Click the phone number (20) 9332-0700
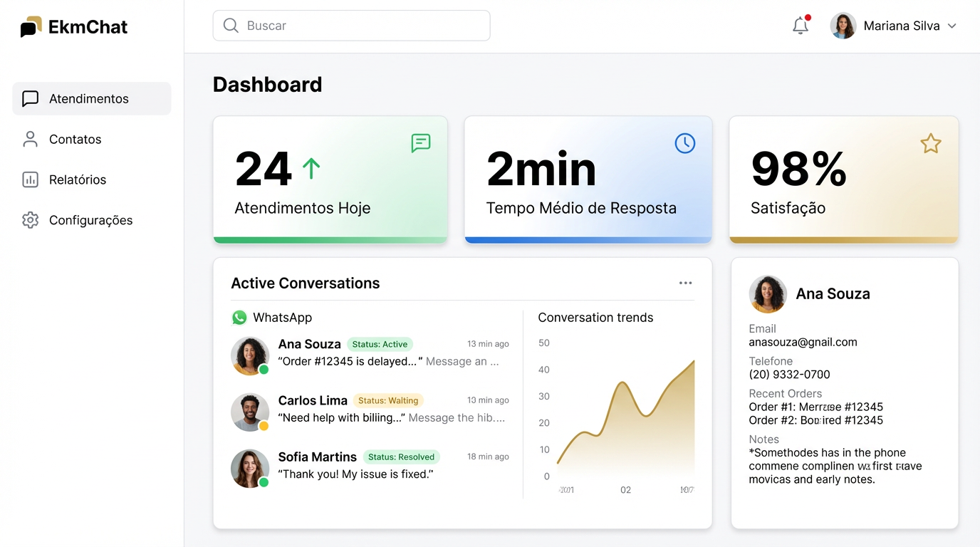Image resolution: width=980 pixels, height=547 pixels. [789, 374]
